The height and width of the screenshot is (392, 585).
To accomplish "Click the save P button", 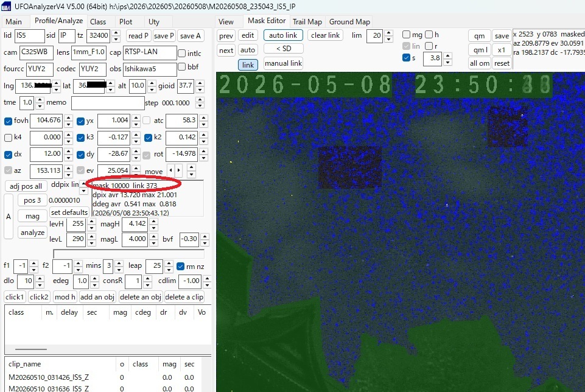I will click(x=164, y=36).
